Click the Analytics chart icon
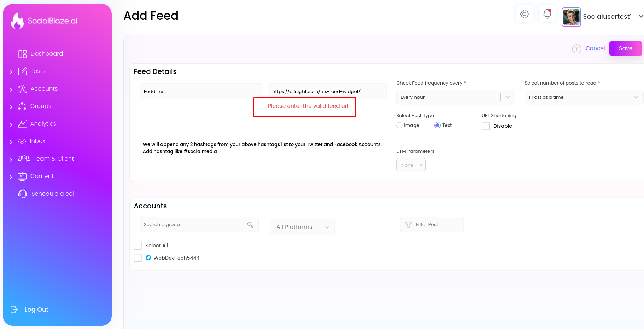Screen dimensions: 644x329 22,123
